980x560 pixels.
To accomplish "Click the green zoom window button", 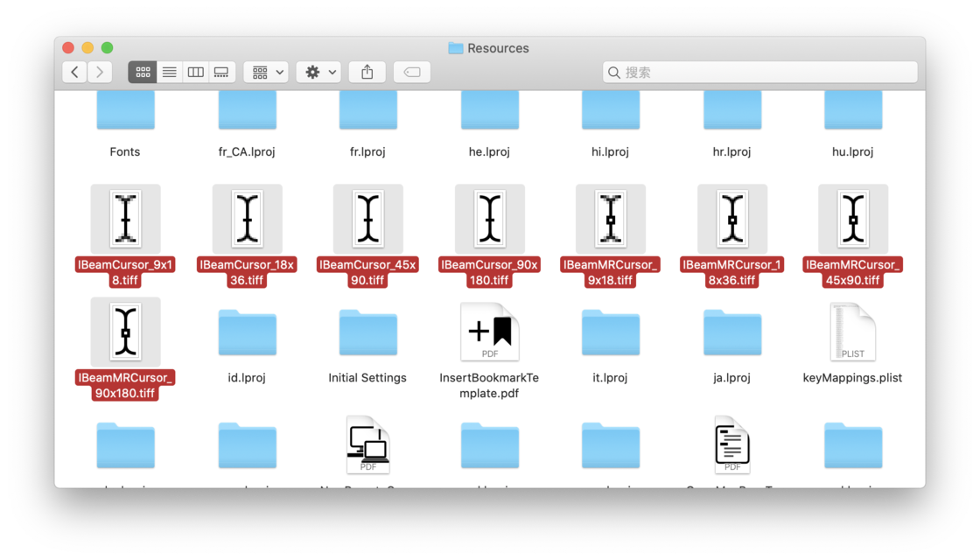I will click(x=108, y=48).
